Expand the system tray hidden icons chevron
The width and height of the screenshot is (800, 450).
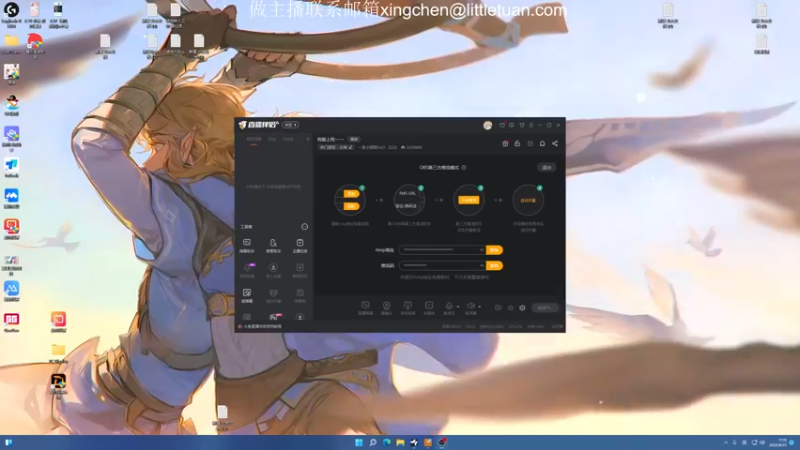[x=726, y=442]
